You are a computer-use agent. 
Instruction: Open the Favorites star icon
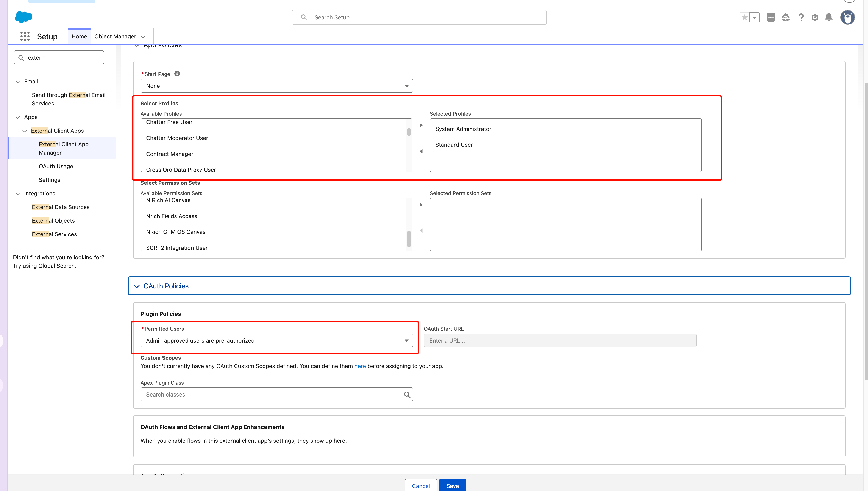(x=745, y=17)
